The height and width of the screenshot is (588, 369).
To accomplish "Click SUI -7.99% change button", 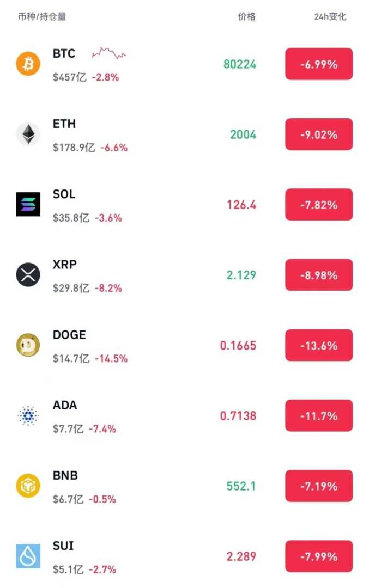I will pyautogui.click(x=319, y=556).
